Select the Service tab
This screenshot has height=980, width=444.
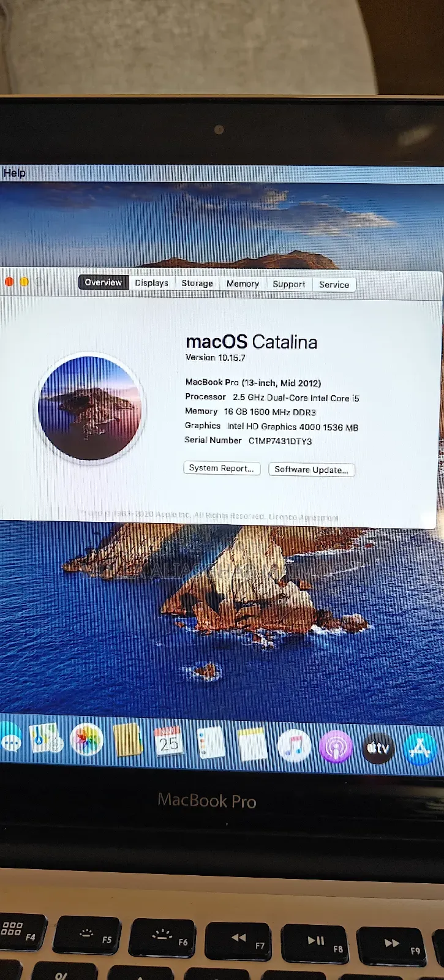coord(334,285)
